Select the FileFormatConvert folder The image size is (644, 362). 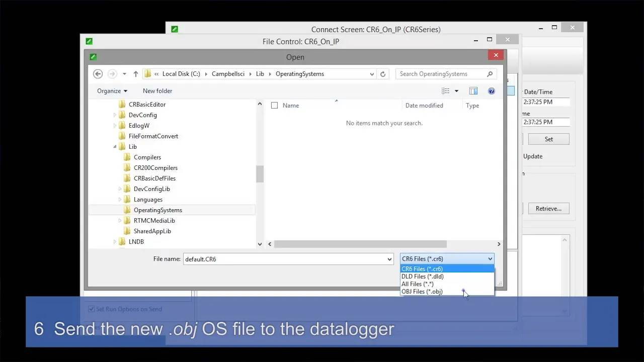[x=153, y=136]
